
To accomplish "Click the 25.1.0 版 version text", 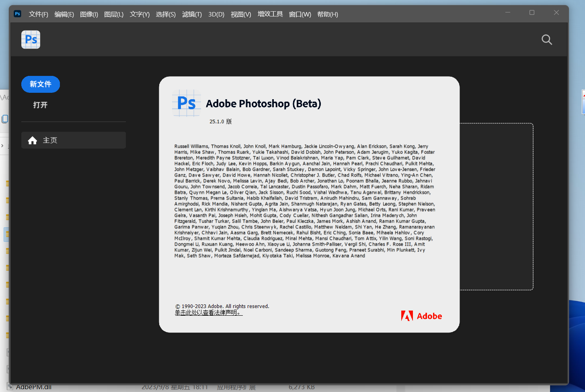I will pos(221,121).
